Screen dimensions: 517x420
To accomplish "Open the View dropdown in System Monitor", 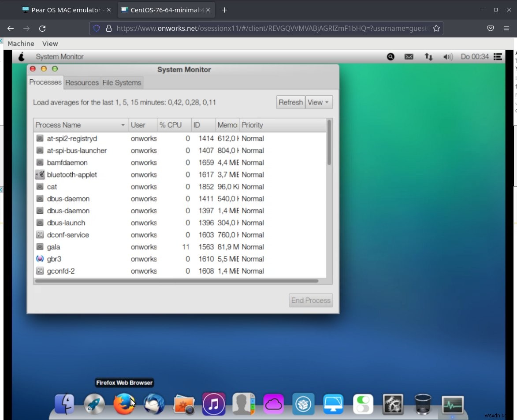I will 319,102.
